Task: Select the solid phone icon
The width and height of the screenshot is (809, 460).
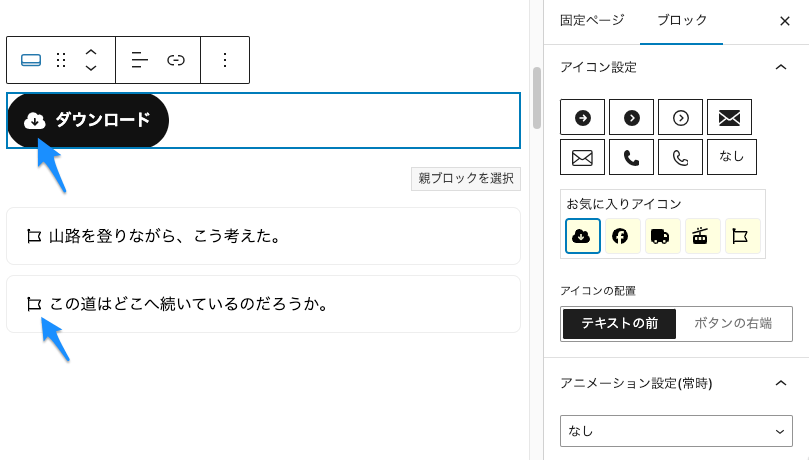Action: point(632,157)
